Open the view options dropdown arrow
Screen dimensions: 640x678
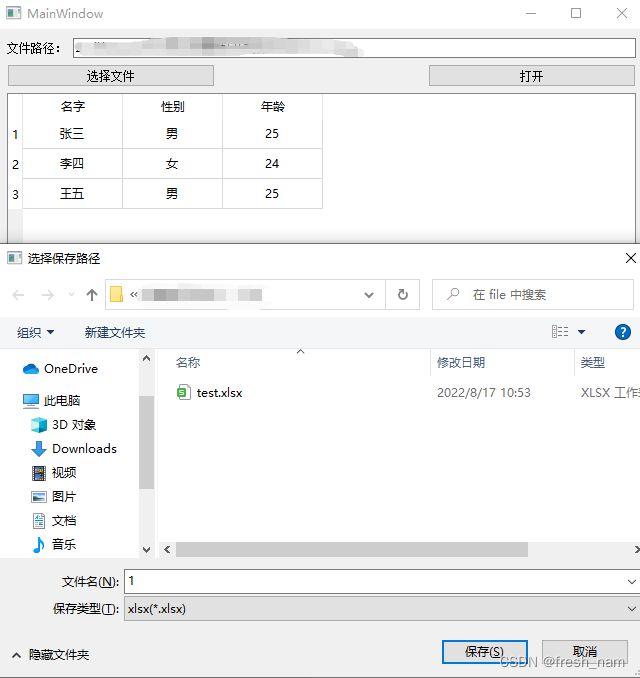point(582,332)
